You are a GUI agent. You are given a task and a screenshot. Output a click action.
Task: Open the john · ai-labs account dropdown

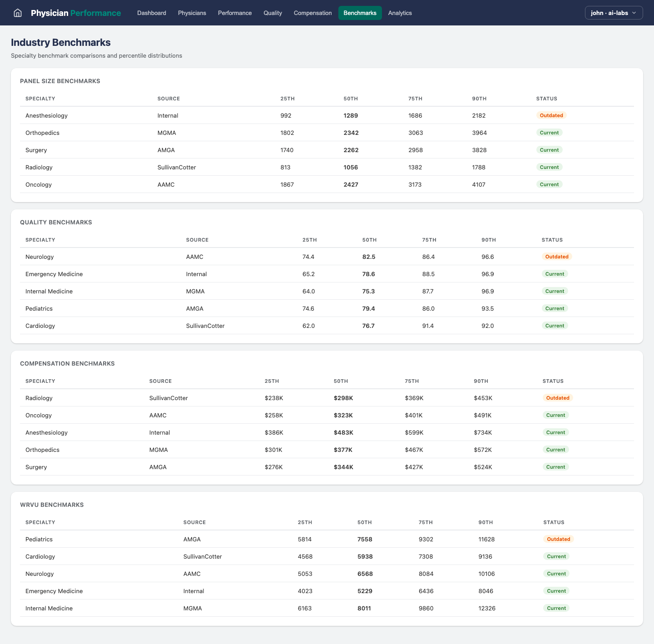coord(614,13)
